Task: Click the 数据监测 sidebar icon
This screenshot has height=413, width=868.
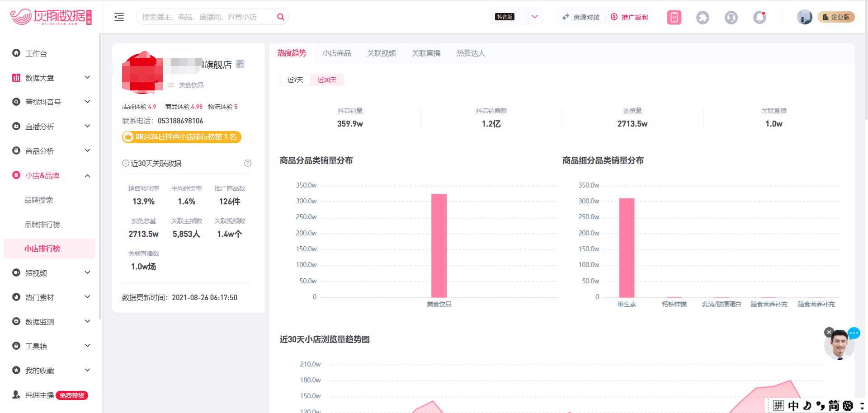Action: (16, 321)
